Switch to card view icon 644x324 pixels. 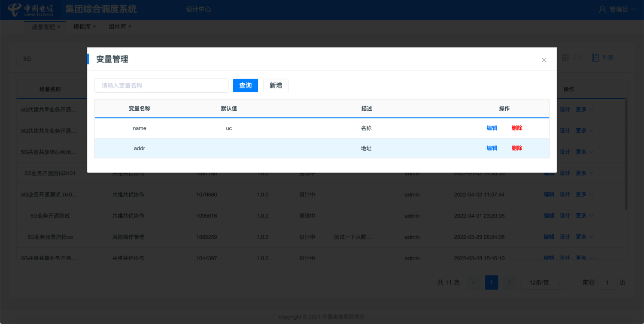pos(565,58)
